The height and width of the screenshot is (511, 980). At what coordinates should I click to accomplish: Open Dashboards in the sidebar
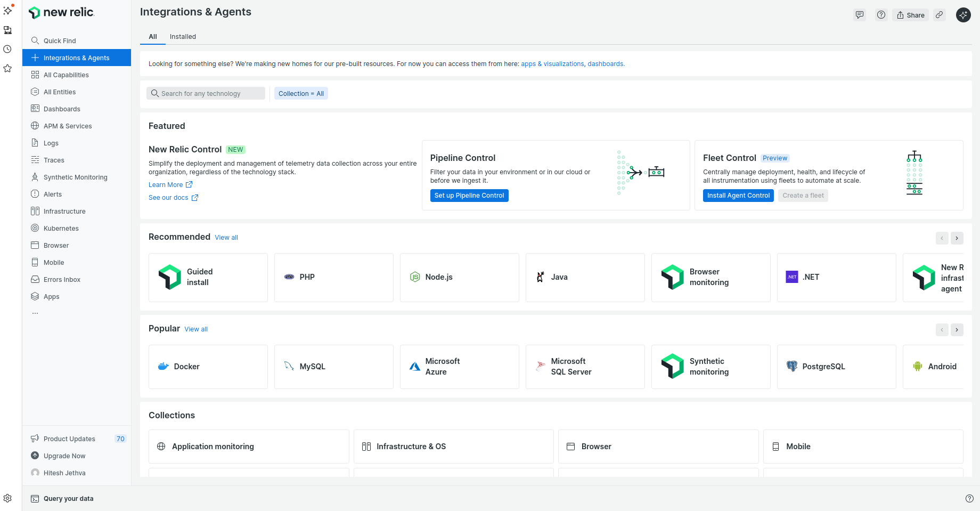point(62,109)
